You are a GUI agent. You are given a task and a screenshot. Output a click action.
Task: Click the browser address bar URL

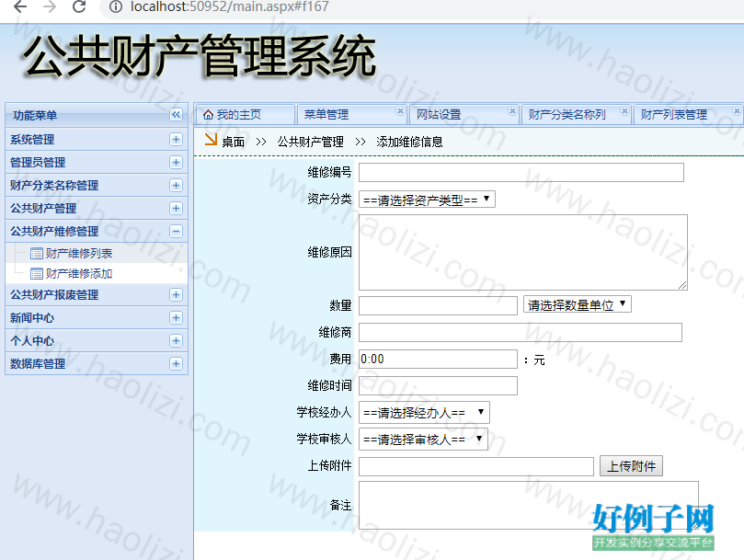click(230, 6)
